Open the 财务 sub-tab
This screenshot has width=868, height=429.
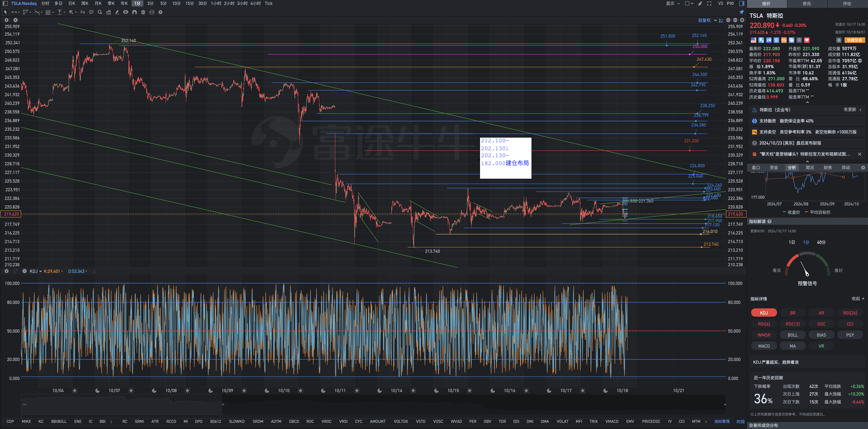point(828,168)
